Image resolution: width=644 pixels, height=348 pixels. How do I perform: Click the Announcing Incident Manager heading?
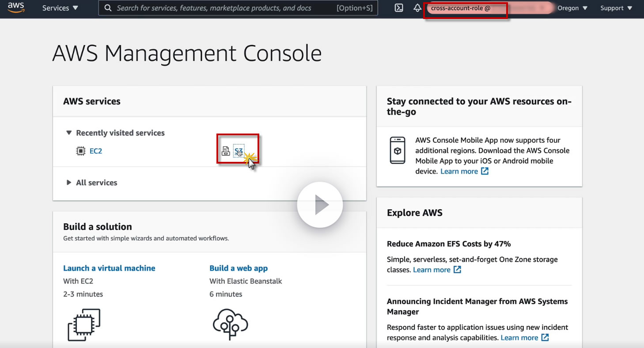click(x=477, y=306)
